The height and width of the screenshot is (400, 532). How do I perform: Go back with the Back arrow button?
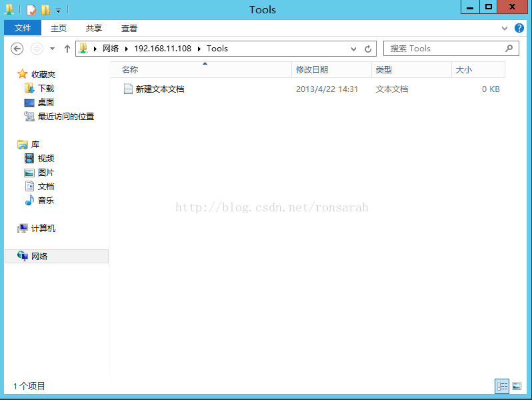tap(17, 49)
